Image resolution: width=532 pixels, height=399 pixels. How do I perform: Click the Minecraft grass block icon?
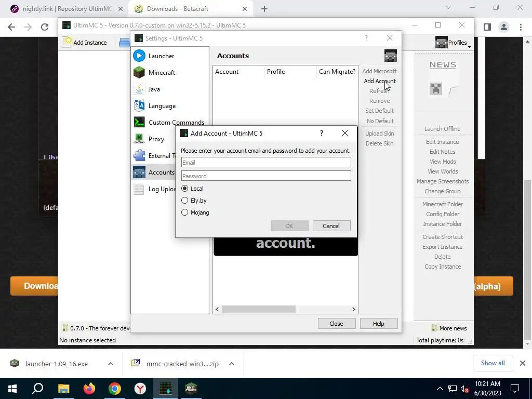pyautogui.click(x=139, y=72)
